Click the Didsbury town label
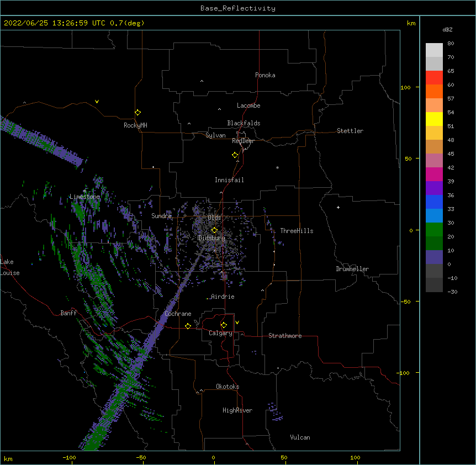Image resolution: width=476 pixels, height=465 pixels. tap(212, 238)
